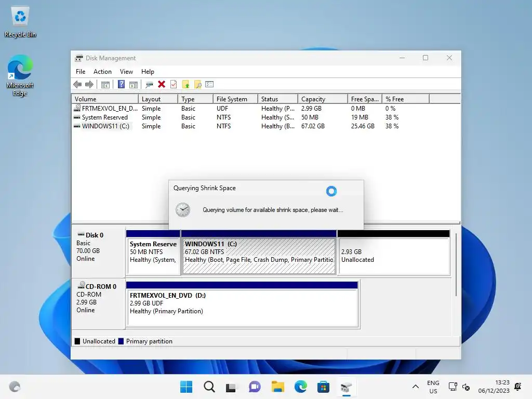532x399 pixels.
Task: Click the Settings checklist toolbar icon
Action: (209, 84)
